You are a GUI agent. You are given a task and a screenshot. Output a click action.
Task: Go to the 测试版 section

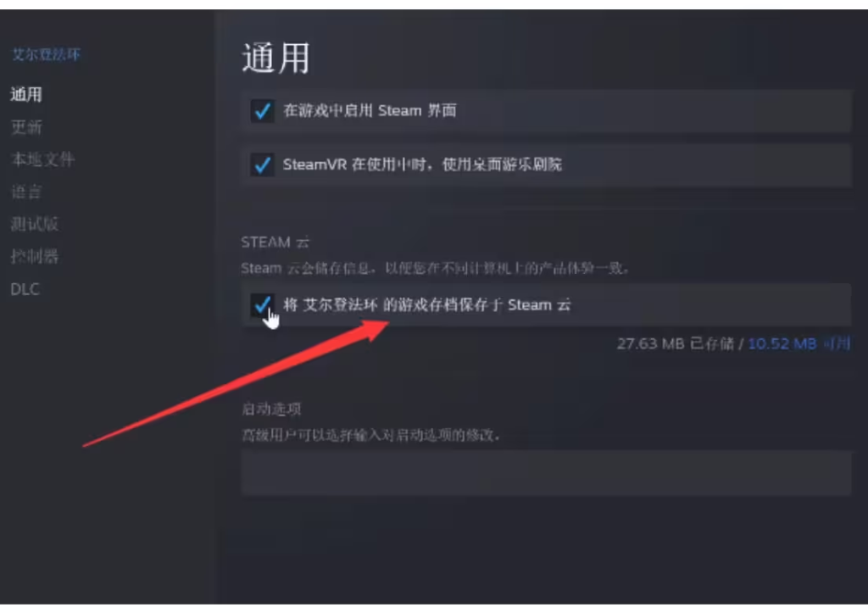(34, 224)
